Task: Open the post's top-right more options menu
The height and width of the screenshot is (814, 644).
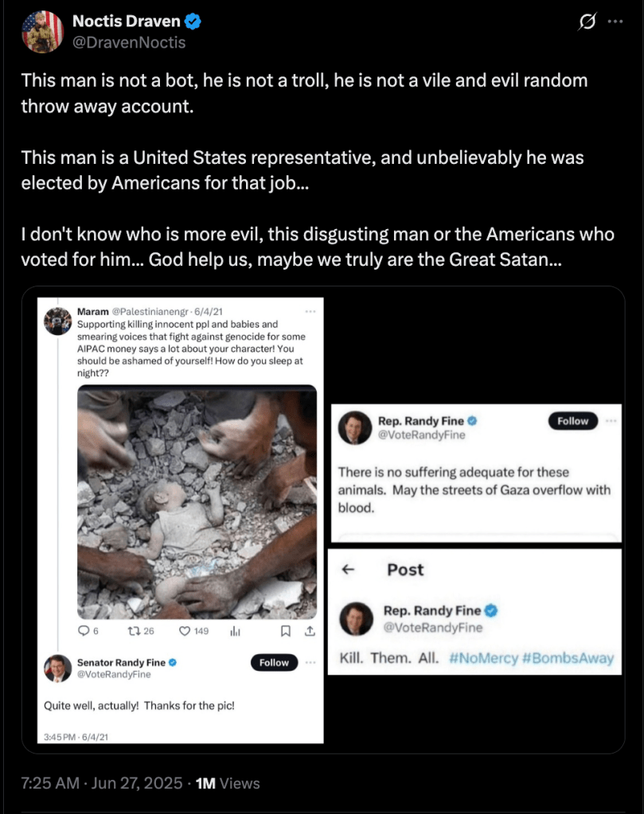Action: click(615, 22)
